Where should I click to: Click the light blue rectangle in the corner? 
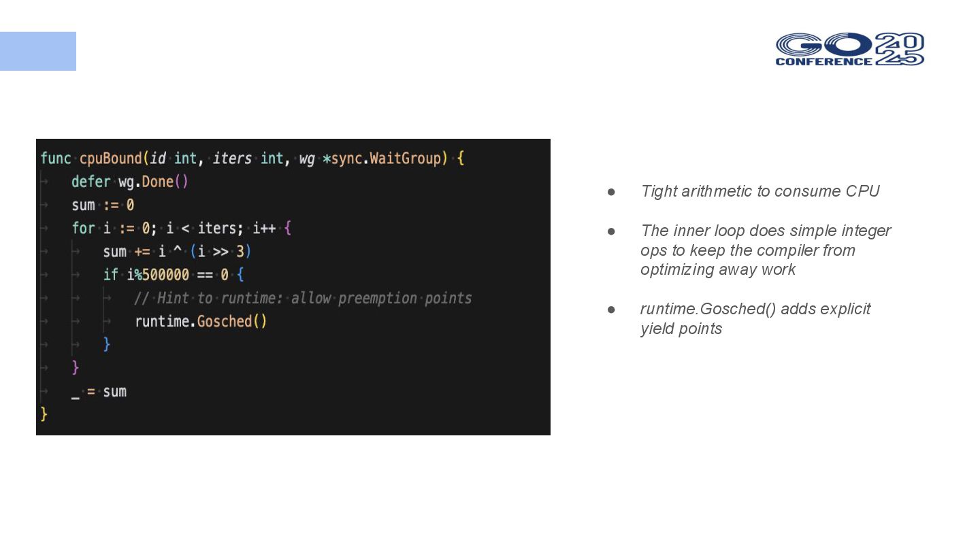coord(38,51)
